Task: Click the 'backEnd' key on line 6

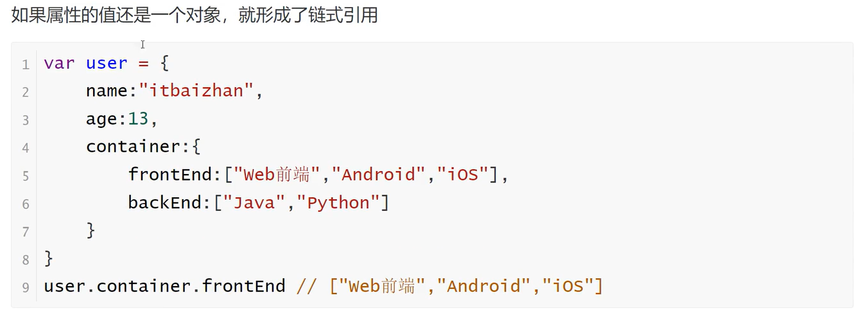Action: [164, 202]
